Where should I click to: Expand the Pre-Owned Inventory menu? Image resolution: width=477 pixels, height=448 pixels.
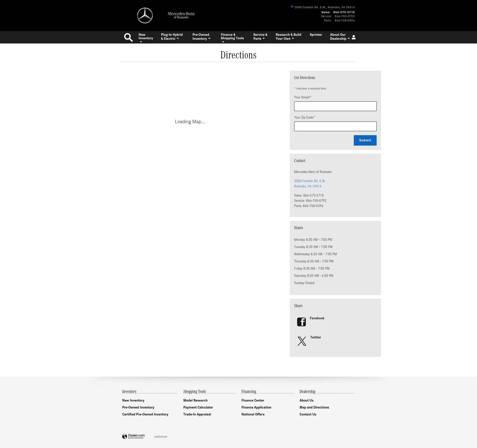201,37
